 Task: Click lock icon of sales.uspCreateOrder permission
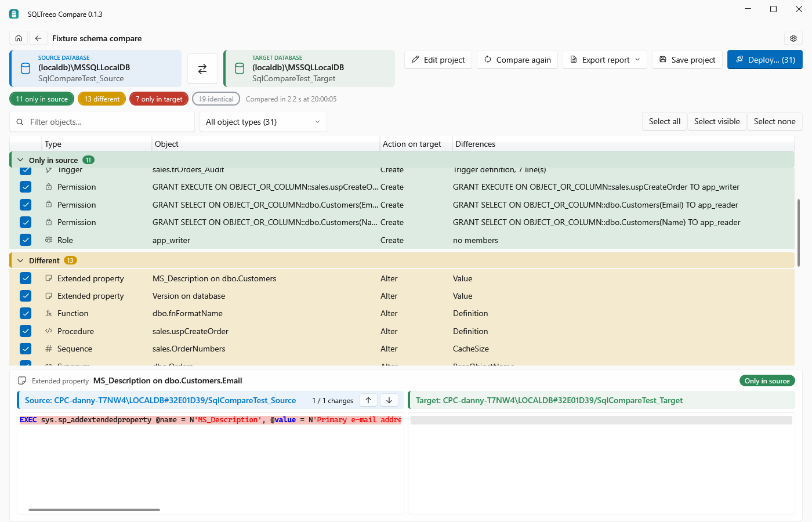coord(49,187)
